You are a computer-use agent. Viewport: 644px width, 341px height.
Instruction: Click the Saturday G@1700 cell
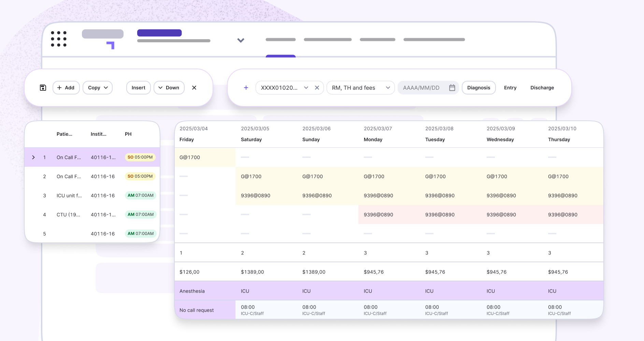tap(266, 176)
